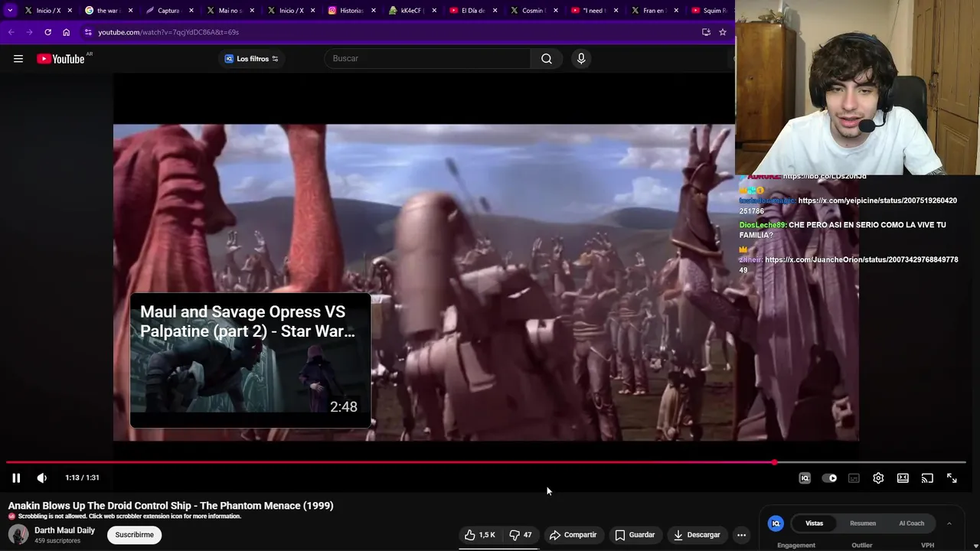Open the x.com/JuancheOrion status link in chat
The height and width of the screenshot is (551, 980).
(x=848, y=265)
